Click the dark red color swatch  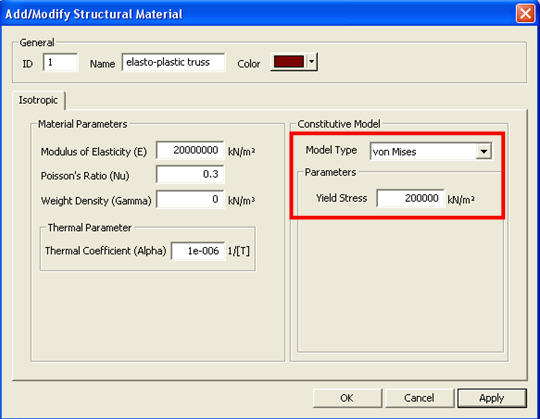pos(289,62)
